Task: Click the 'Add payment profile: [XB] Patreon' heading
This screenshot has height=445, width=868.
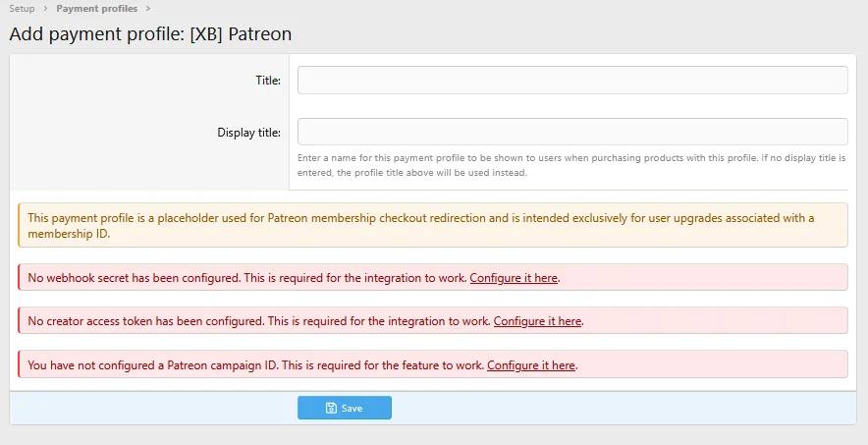Action: [150, 33]
